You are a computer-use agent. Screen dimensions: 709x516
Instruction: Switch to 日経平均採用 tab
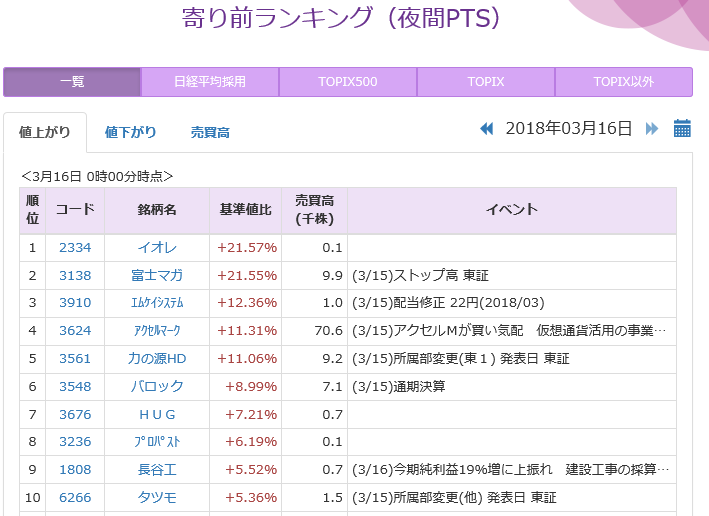(x=210, y=82)
